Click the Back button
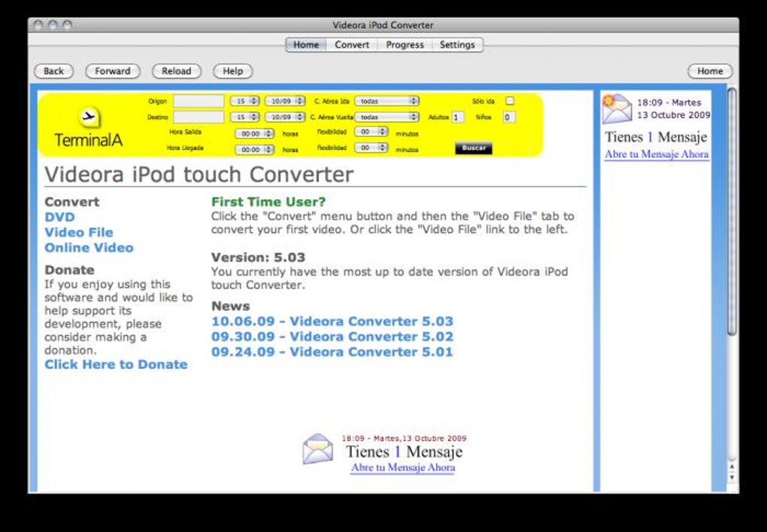 coord(54,71)
